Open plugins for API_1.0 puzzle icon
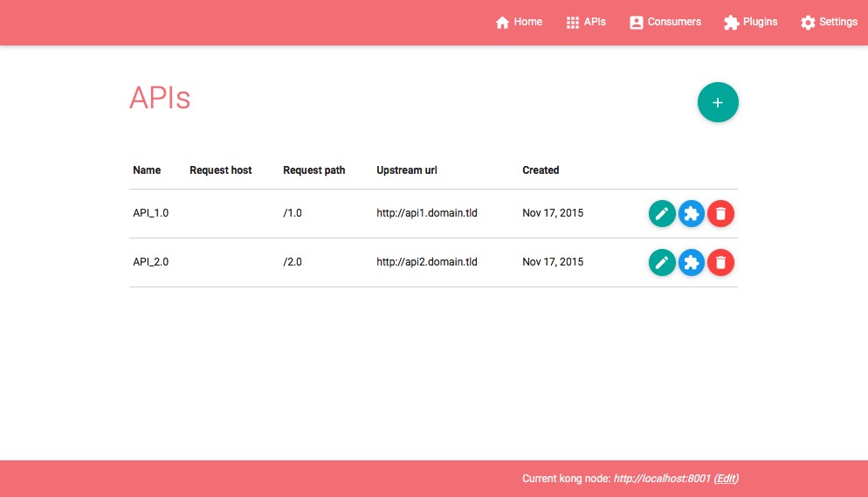The height and width of the screenshot is (497, 868). pyautogui.click(x=692, y=213)
